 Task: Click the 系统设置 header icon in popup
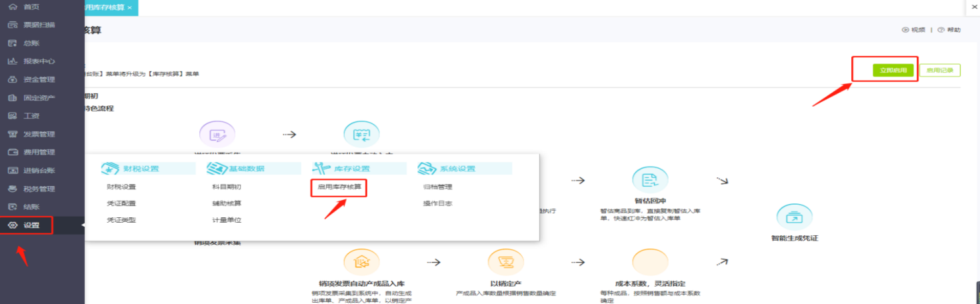(427, 168)
